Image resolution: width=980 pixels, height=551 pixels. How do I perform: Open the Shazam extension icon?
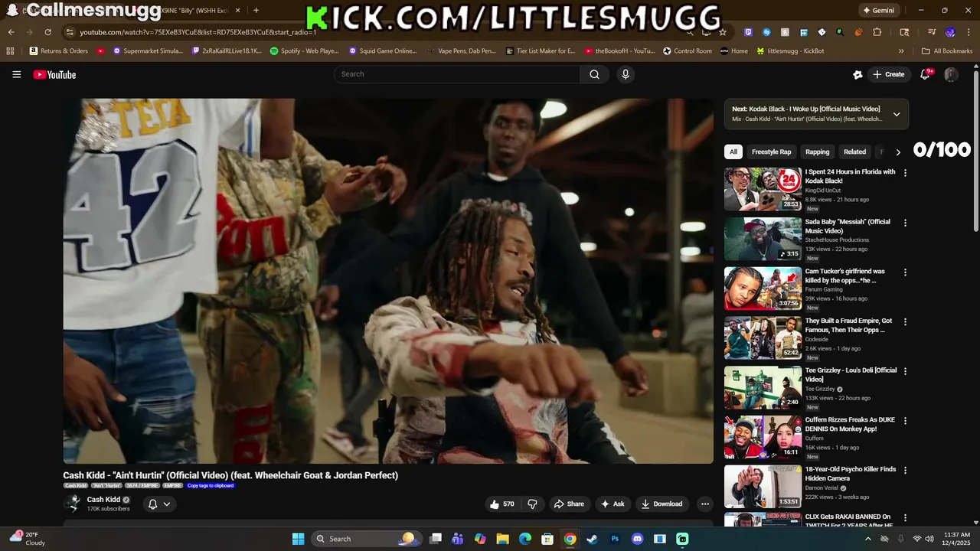click(766, 32)
